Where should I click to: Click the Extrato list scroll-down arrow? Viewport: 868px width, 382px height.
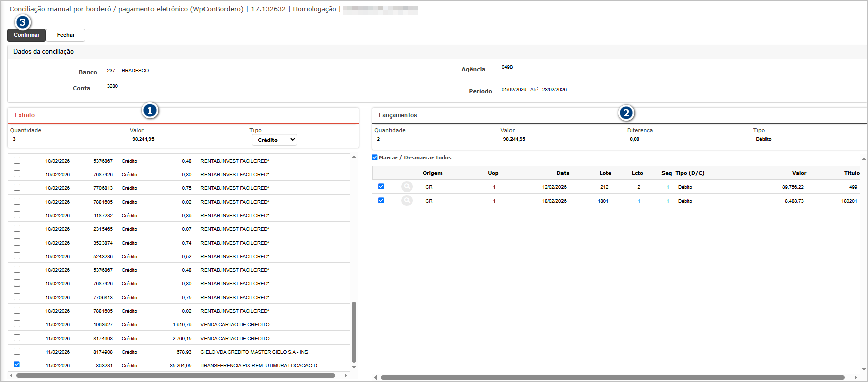pos(354,367)
